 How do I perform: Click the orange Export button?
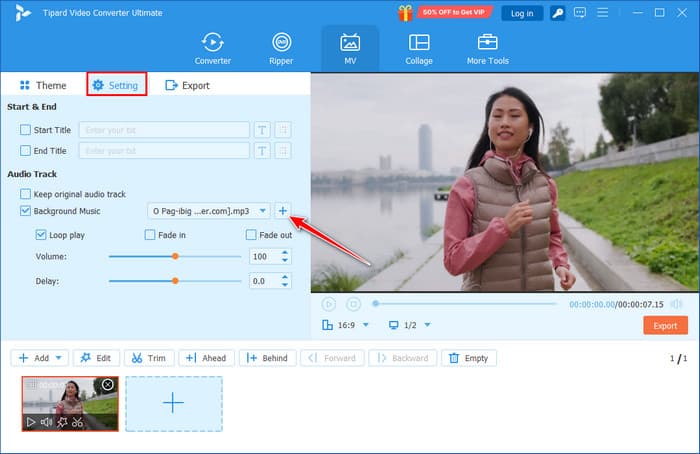pyautogui.click(x=665, y=325)
